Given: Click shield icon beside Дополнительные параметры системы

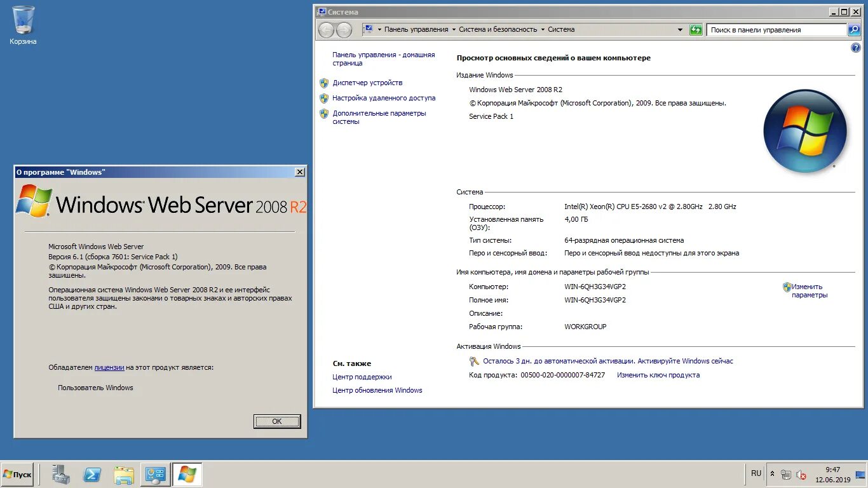Looking at the screenshot, I should click(324, 113).
